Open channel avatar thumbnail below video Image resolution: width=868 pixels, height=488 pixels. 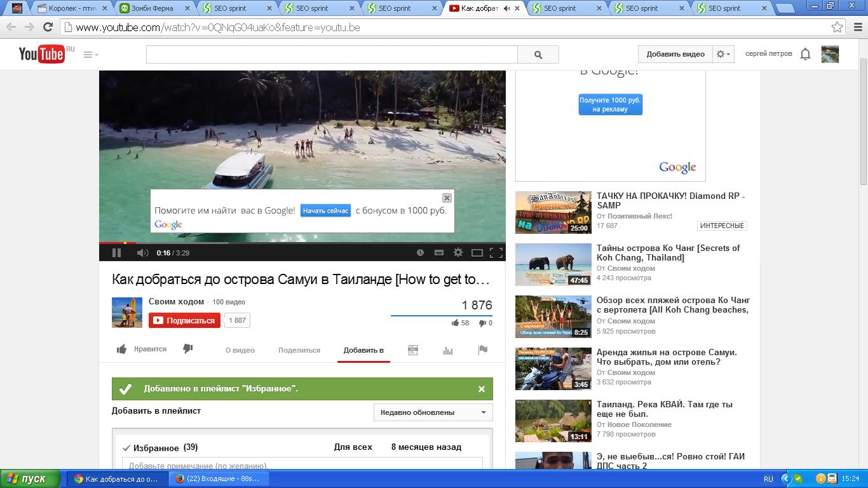[x=127, y=313]
